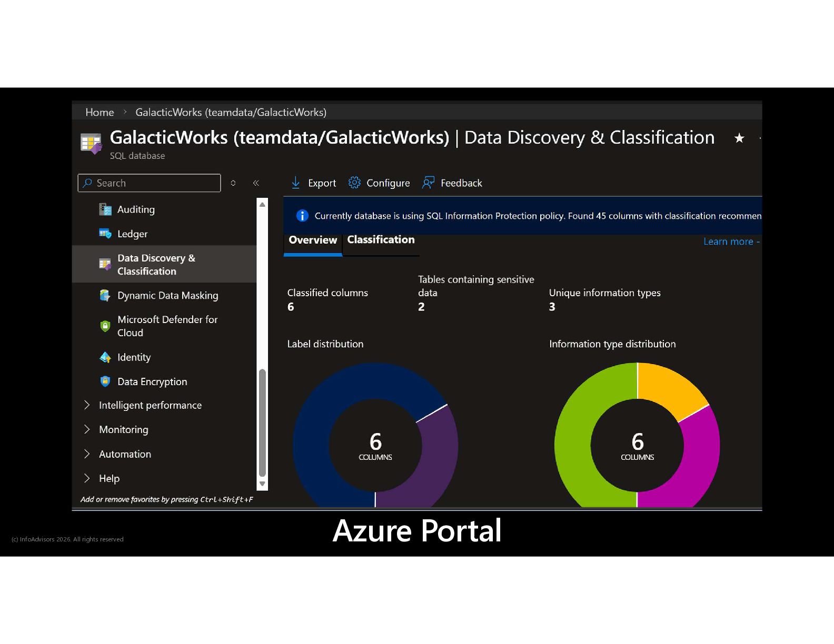This screenshot has width=834, height=644.
Task: Click the favorite star icon in title
Action: pyautogui.click(x=739, y=138)
